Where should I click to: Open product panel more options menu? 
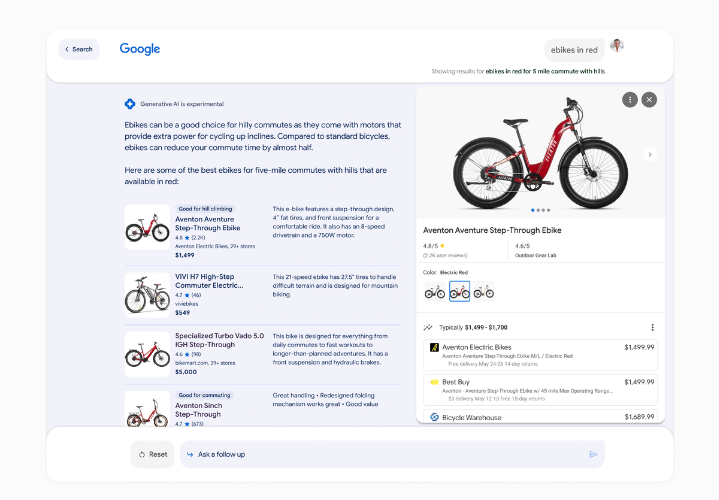tap(629, 99)
